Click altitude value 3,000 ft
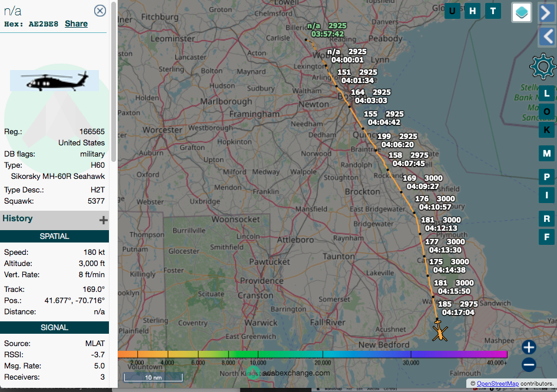The height and width of the screenshot is (392, 557). tap(92, 264)
